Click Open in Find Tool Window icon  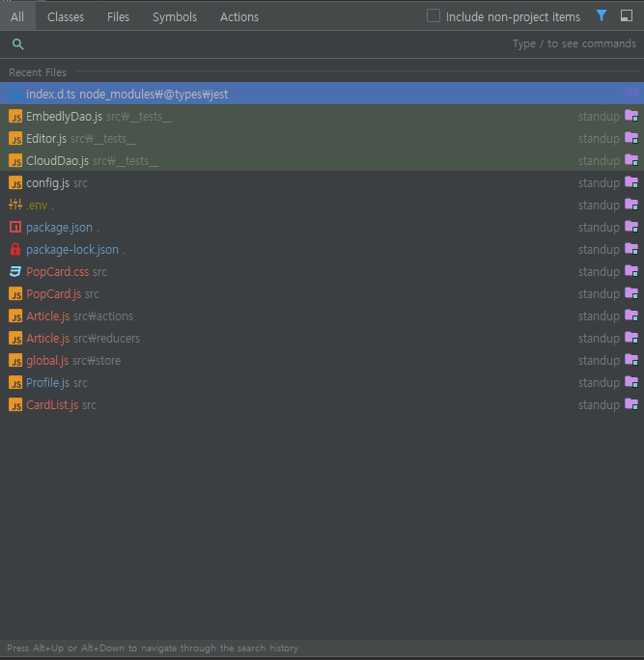click(627, 16)
